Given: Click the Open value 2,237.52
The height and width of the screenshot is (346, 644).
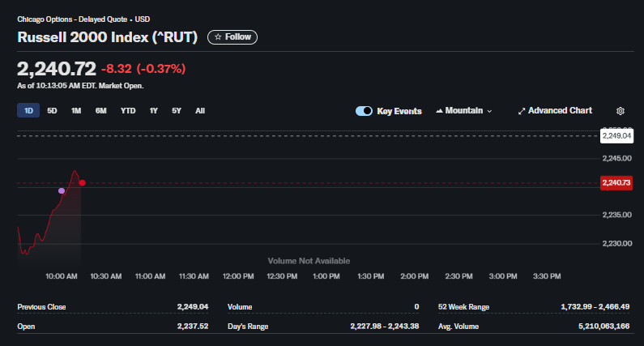Looking at the screenshot, I should point(193,327).
